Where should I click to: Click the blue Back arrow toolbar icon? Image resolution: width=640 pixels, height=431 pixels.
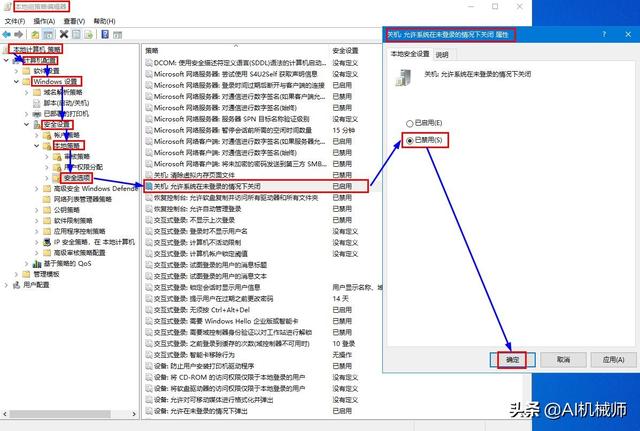[7, 35]
